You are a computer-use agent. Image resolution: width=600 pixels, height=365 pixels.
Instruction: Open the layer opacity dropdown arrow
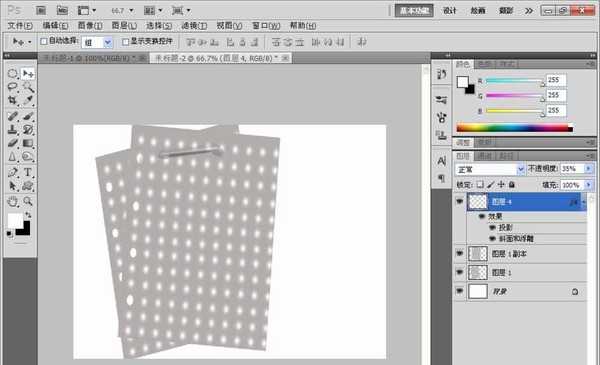tap(589, 169)
